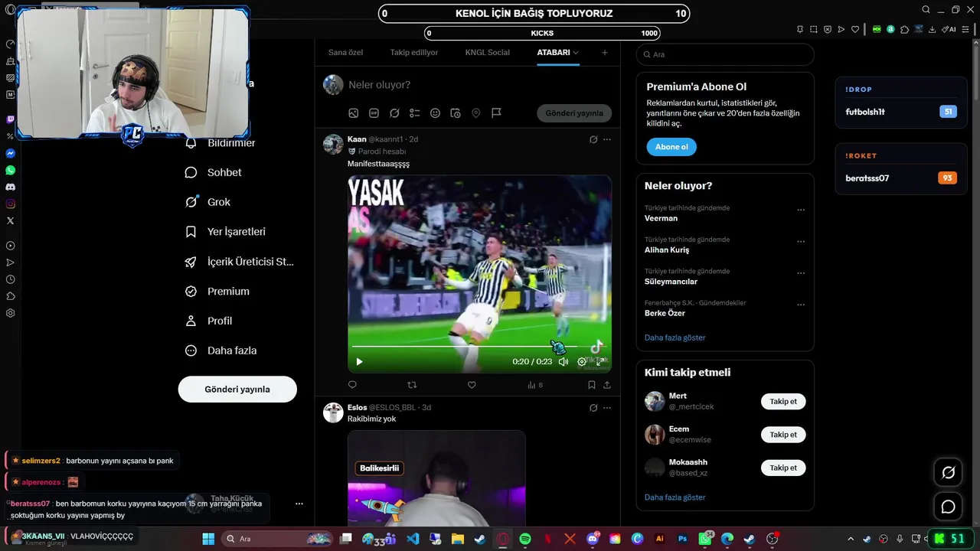Open the ATABARI tab dropdown chevron
The width and height of the screenshot is (980, 551).
576,53
